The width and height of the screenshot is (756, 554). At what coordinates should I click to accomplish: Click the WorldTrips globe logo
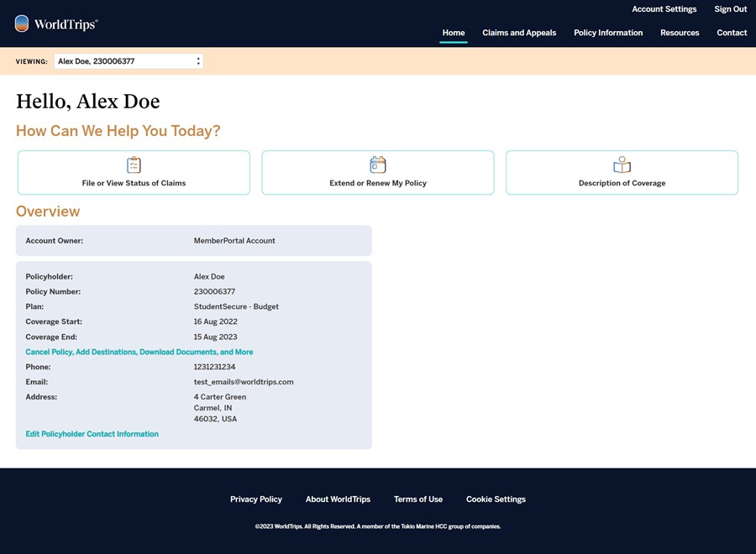pos(20,24)
